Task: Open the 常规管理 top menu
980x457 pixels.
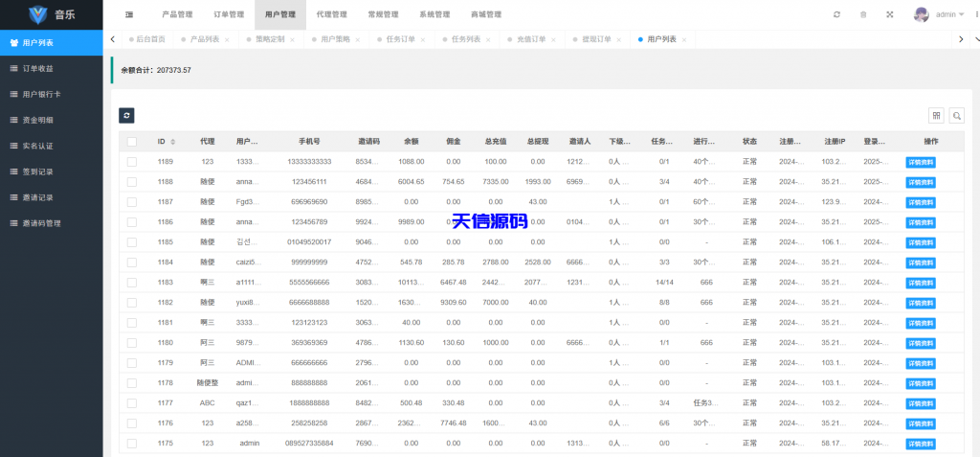Action: pyautogui.click(x=383, y=14)
